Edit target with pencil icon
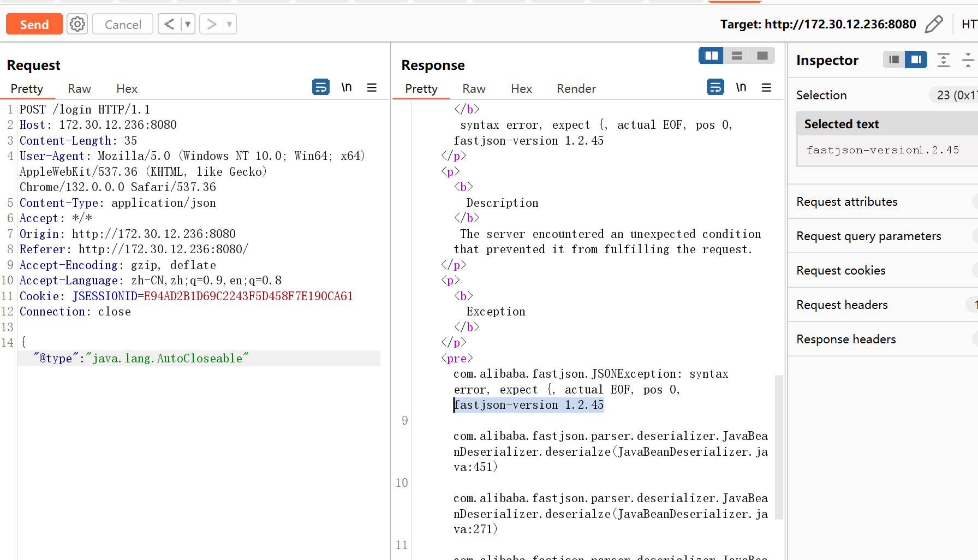 [934, 24]
